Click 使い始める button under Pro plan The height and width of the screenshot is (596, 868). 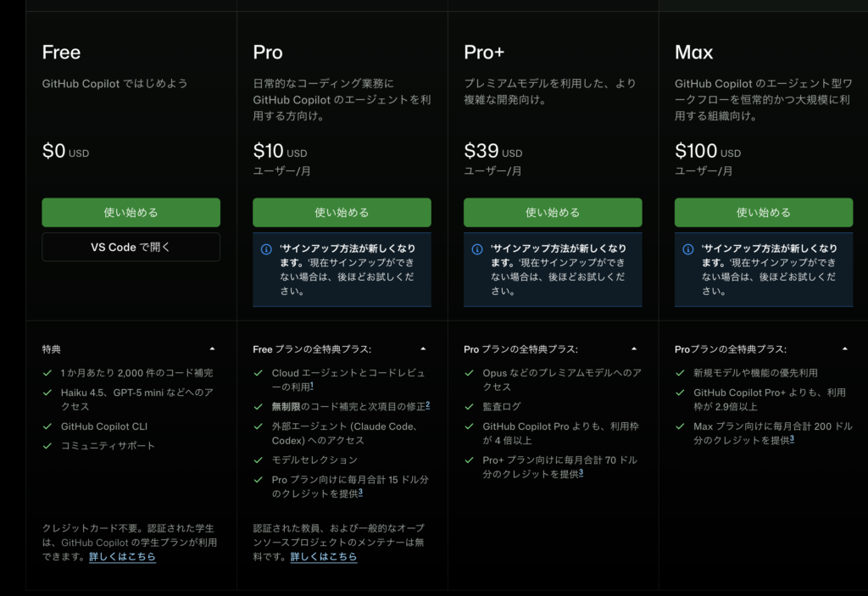coord(342,212)
